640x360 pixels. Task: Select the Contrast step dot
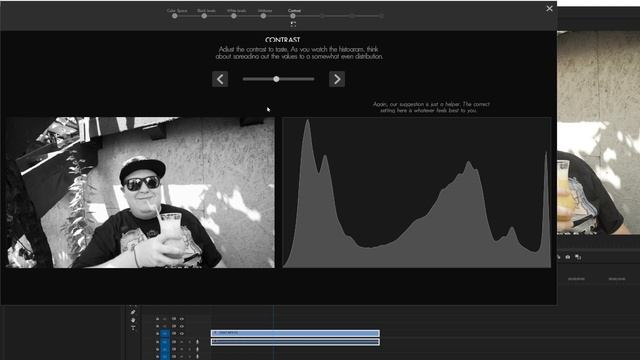[x=293, y=16]
